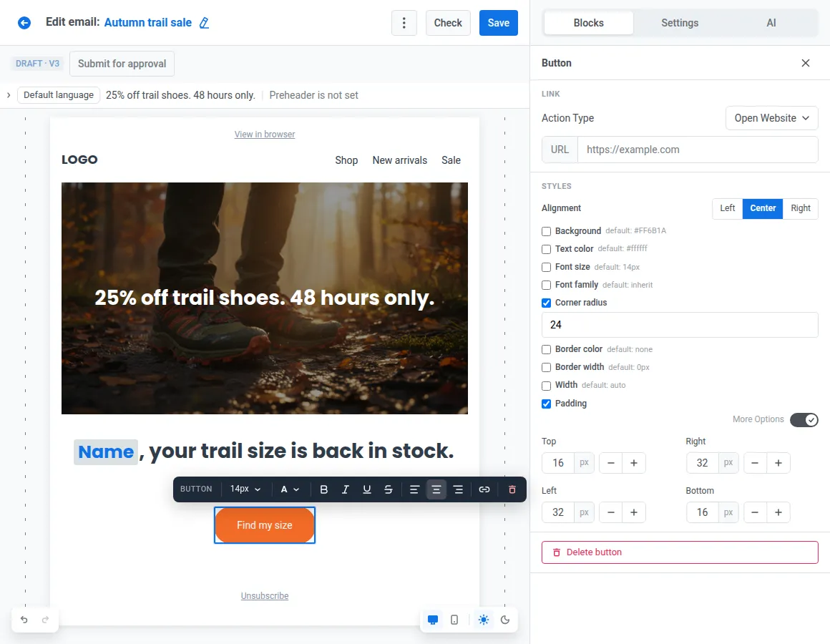The image size is (830, 644).
Task: Apply strikethrough formatting in floating toolbar
Action: (388, 489)
